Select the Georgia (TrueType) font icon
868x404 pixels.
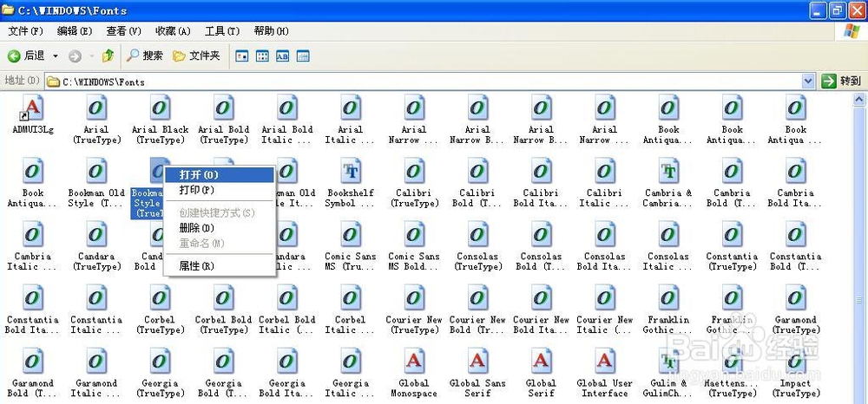pyautogui.click(x=160, y=362)
